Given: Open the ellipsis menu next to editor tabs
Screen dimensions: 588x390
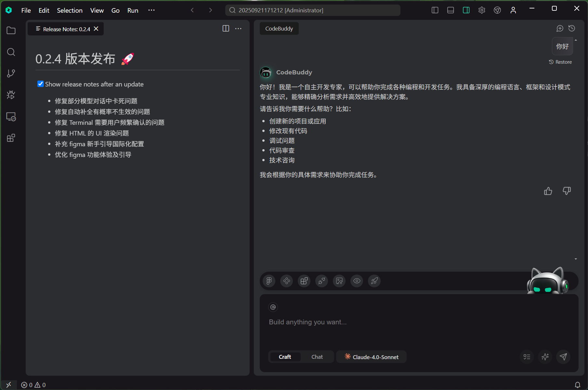Looking at the screenshot, I should pos(238,29).
